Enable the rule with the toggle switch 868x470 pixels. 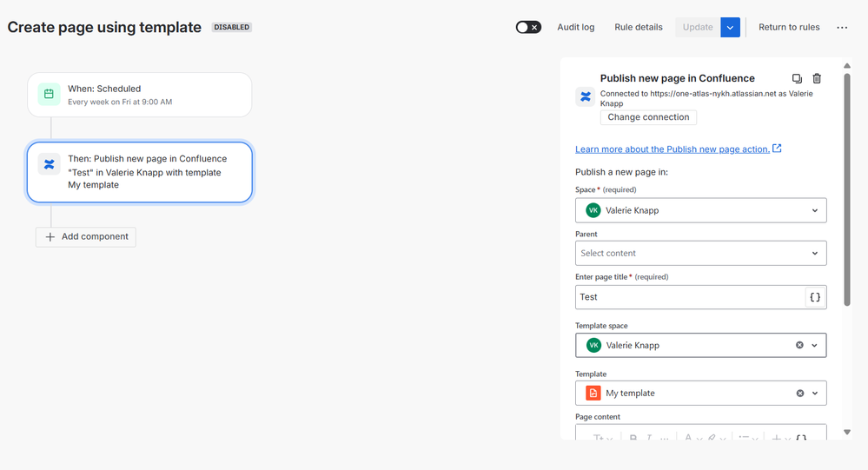[x=528, y=27]
